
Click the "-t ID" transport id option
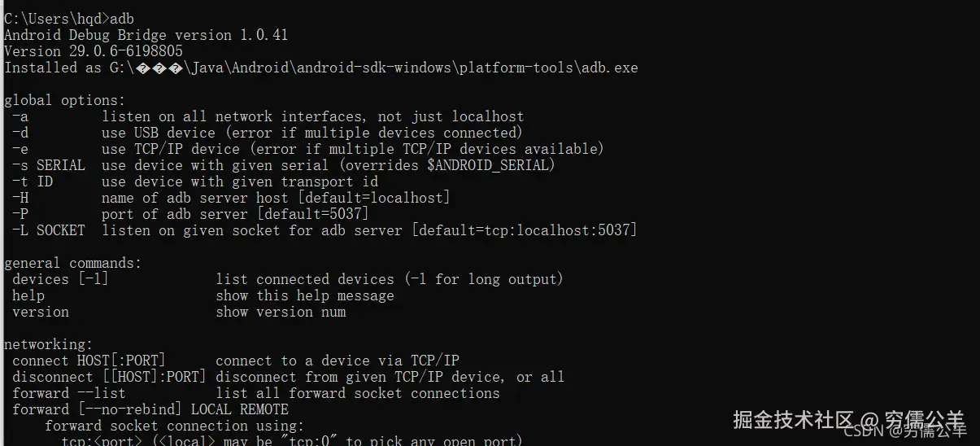[33, 181]
